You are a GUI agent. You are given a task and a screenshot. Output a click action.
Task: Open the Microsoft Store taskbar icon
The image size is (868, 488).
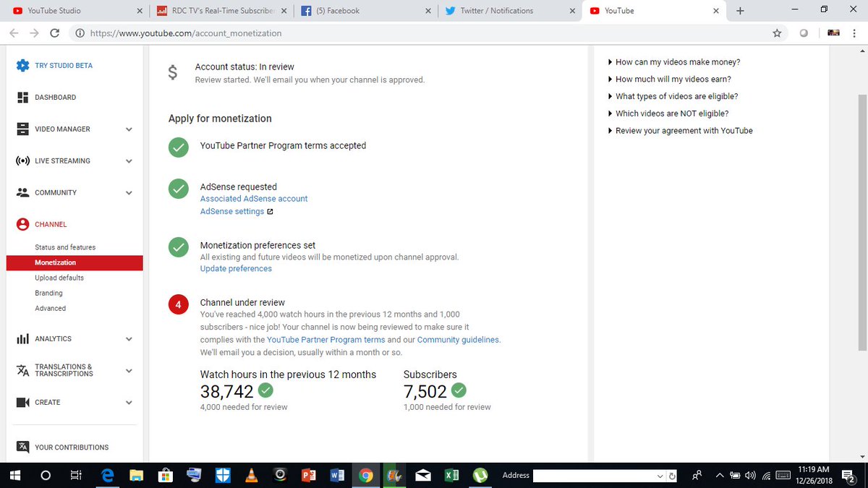click(166, 475)
